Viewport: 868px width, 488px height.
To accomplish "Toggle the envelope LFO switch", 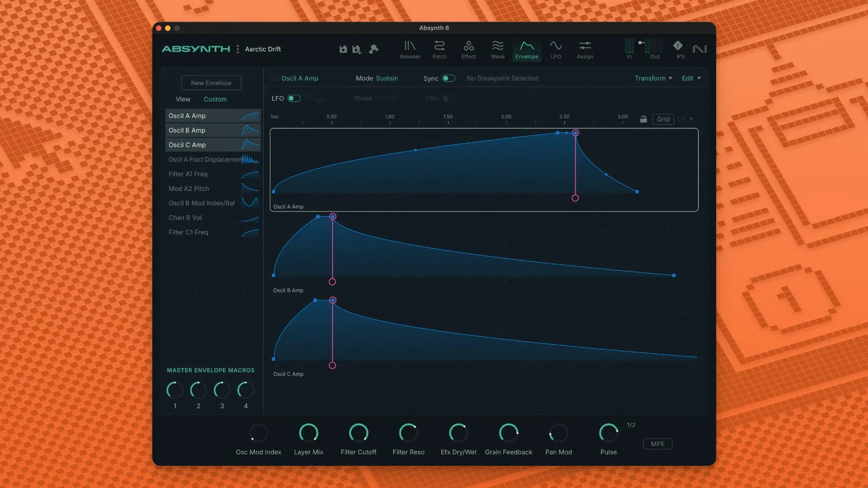I will click(294, 98).
